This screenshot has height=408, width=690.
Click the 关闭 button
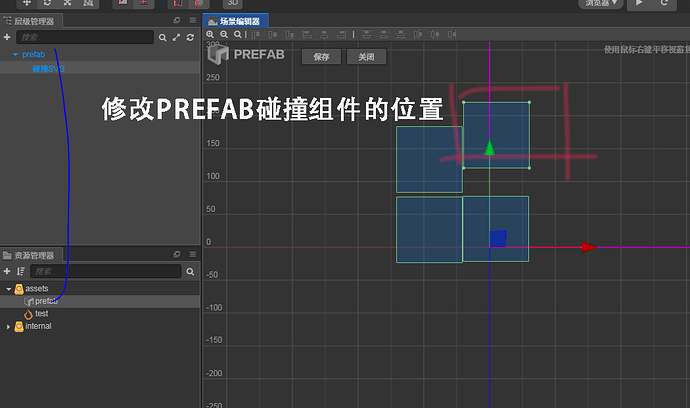pos(366,57)
